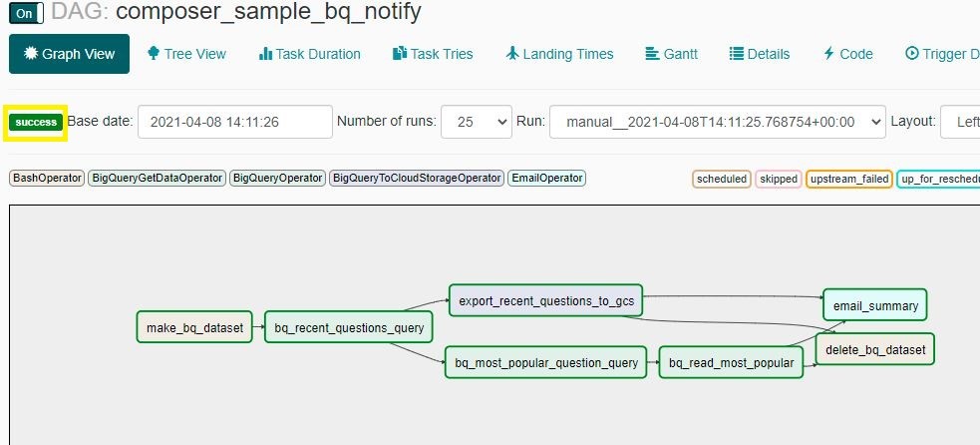Viewport: 980px width, 445px height.
Task: Open the Layout dropdown
Action: coord(959,122)
